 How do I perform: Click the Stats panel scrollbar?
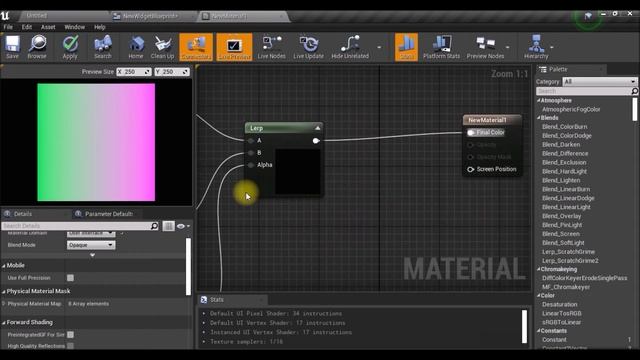tap(524, 327)
